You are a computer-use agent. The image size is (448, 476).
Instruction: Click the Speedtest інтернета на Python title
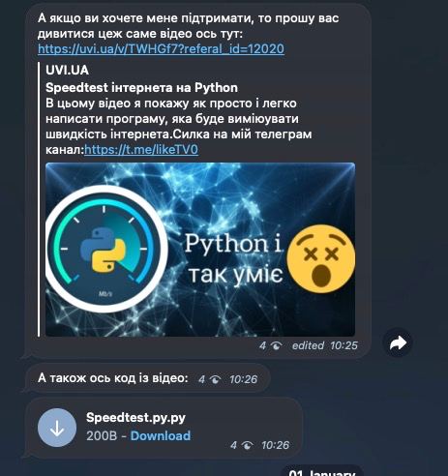coord(141,87)
